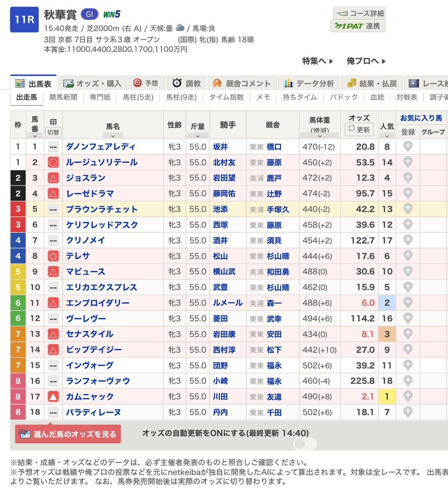Open the オッズ・購入 tab
The width and height of the screenshot is (448, 491).
(x=92, y=83)
